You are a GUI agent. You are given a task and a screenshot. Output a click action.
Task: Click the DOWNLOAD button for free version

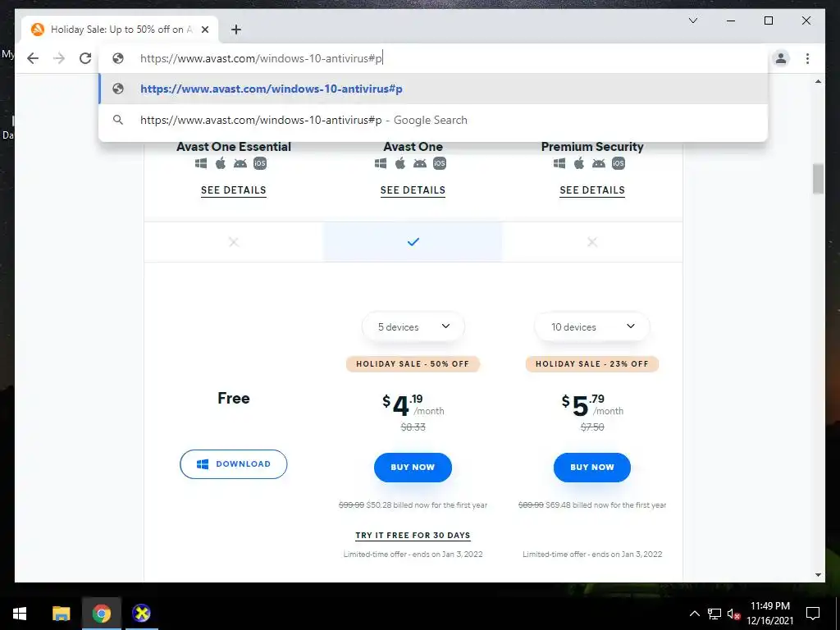(x=234, y=464)
